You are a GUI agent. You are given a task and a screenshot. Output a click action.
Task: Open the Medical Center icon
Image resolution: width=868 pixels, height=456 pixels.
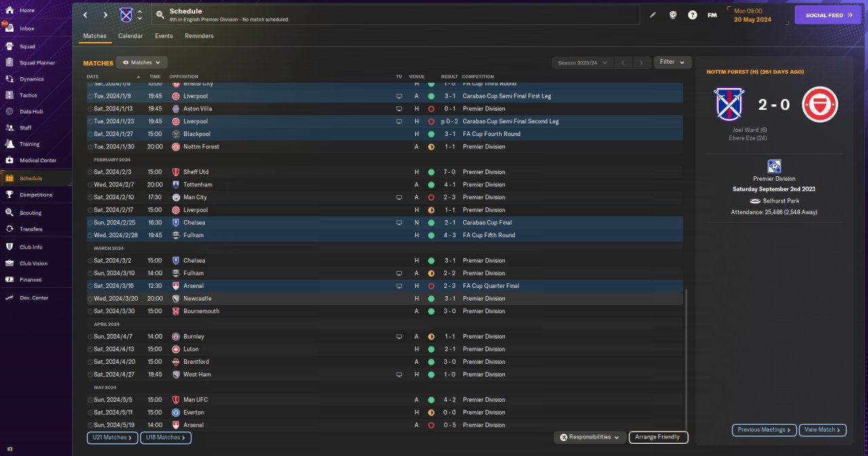(9, 161)
